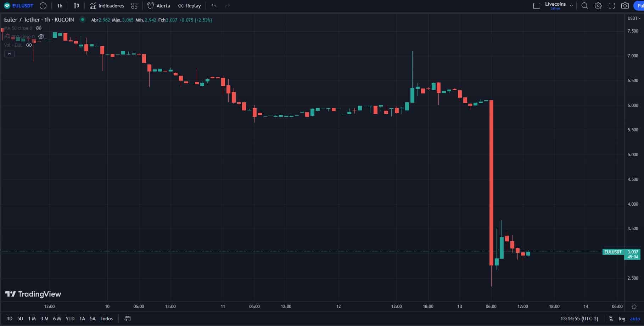Toggle auto scale
This screenshot has width=644, height=326.
(x=635, y=319)
